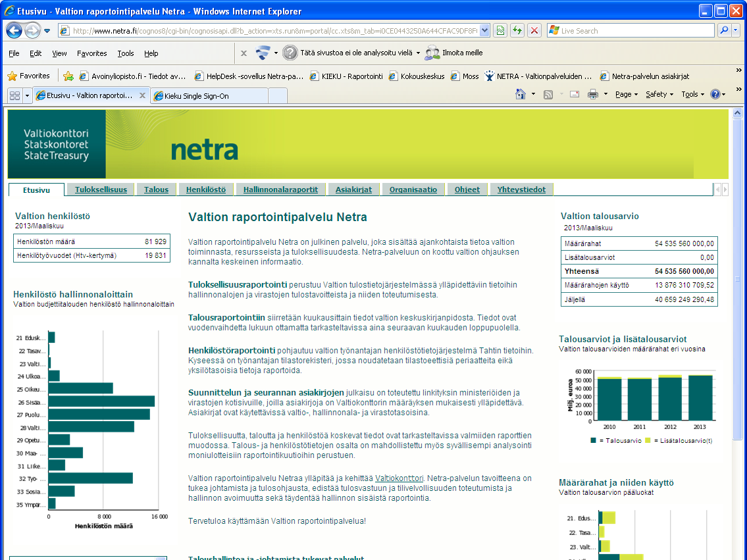The height and width of the screenshot is (560, 747).
Task: Open the Help menu in menu bar
Action: [151, 53]
